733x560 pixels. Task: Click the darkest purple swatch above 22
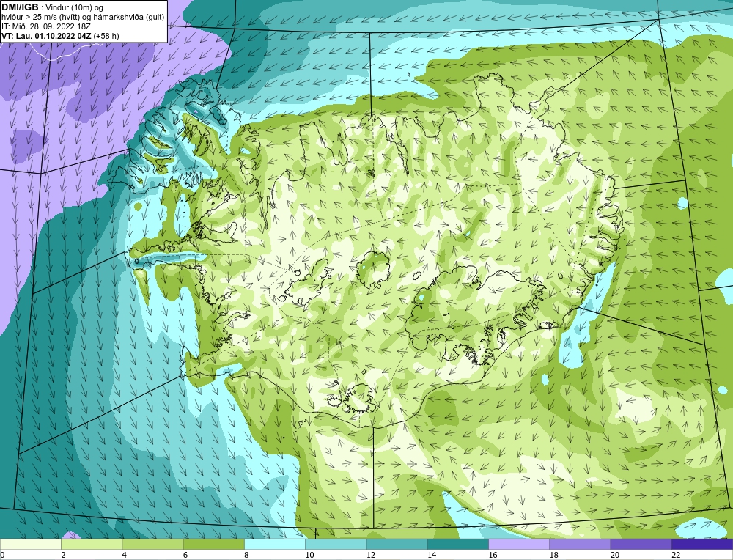click(701, 544)
